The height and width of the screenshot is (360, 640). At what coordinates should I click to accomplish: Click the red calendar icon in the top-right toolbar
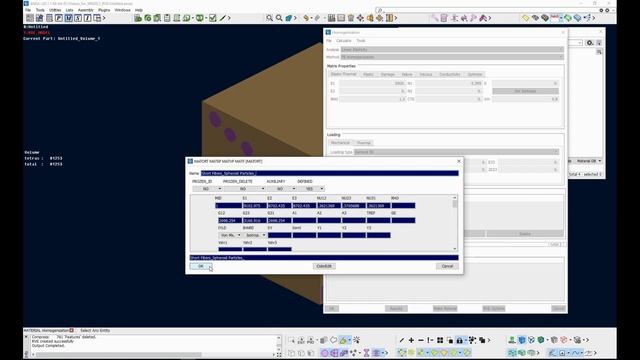555,18
